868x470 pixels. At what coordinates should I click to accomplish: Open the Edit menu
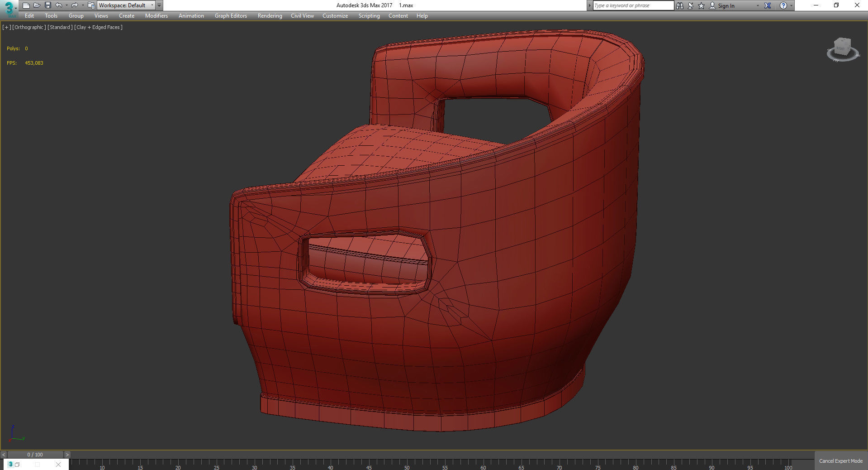click(29, 16)
